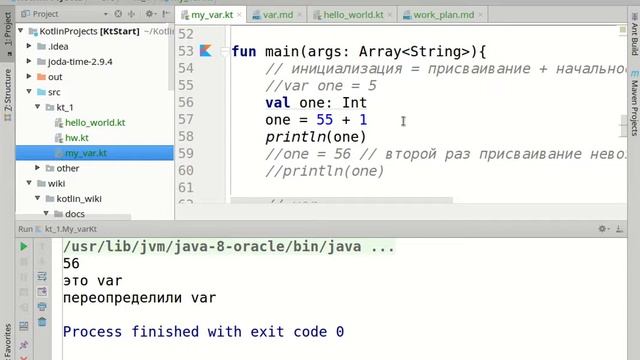This screenshot has width=640, height=360.
Task: Click Kotlin run gutter icon at line 53
Action: coord(206,51)
